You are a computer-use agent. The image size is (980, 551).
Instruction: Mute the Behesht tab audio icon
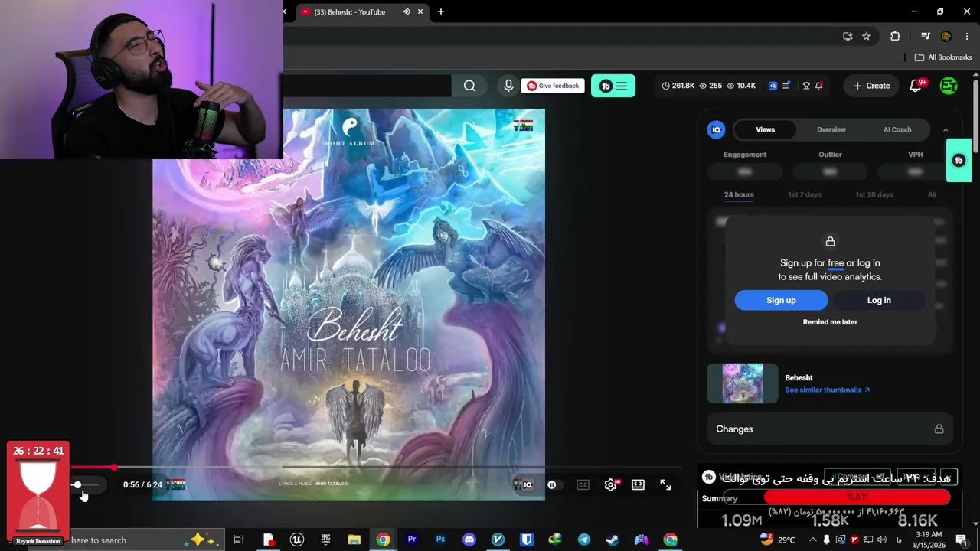tap(407, 11)
